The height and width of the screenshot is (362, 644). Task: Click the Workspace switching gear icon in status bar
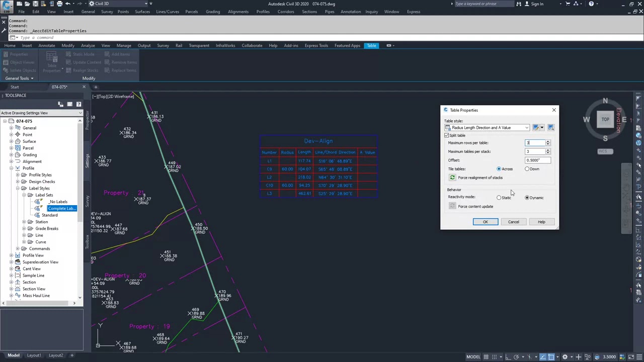pos(565,357)
